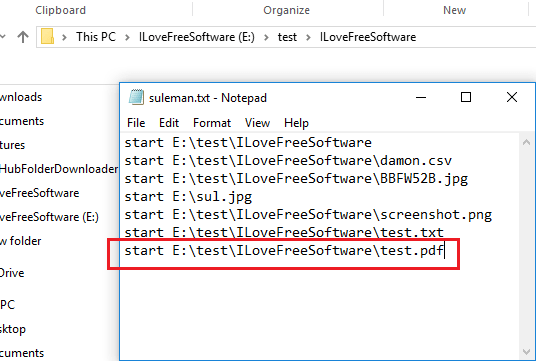Image resolution: width=536 pixels, height=361 pixels.
Task: Place cursor on the BBFW52B.jpg line
Action: (296, 179)
